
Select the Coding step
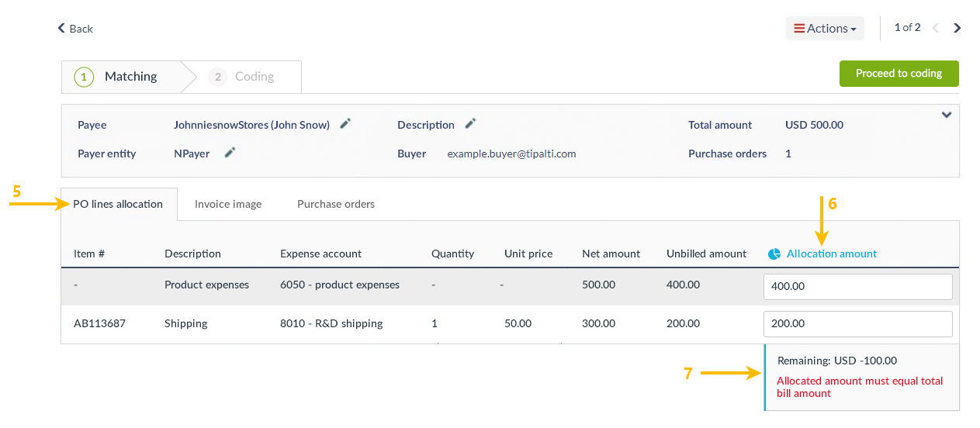(x=241, y=77)
